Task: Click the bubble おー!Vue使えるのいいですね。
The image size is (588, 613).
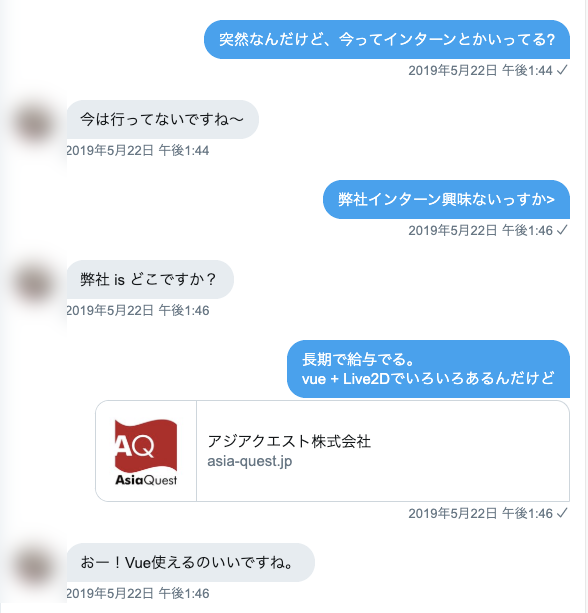Action: click(190, 563)
